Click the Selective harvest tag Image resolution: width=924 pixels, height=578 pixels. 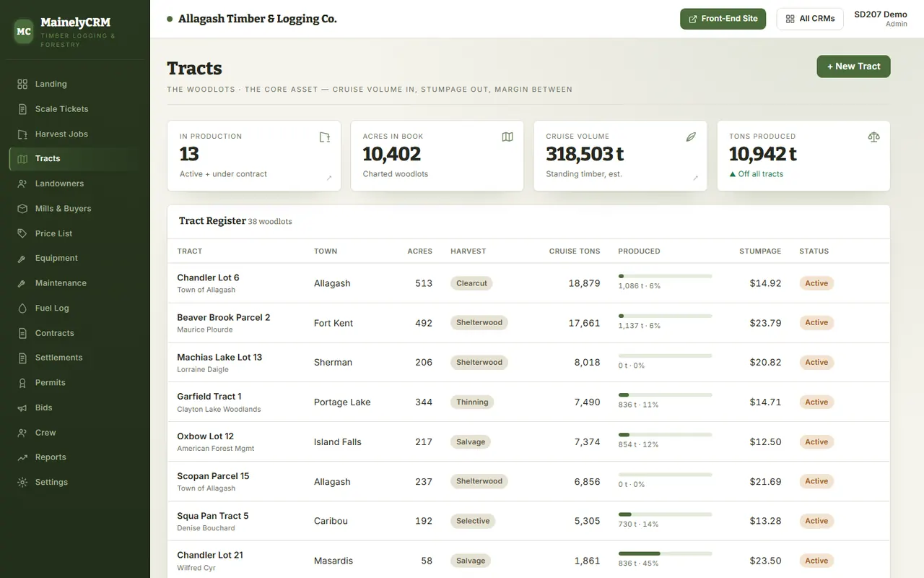[473, 521]
